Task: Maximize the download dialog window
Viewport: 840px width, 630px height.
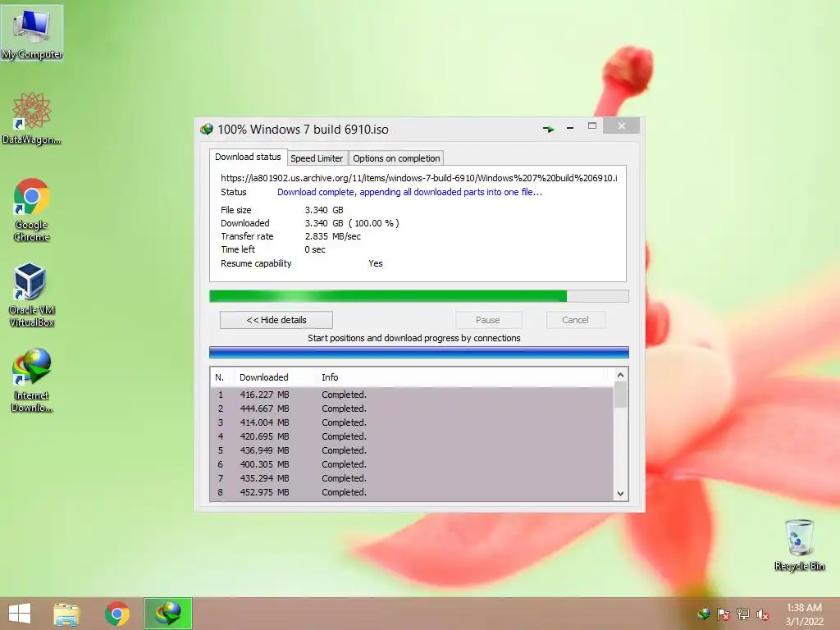Action: tap(592, 126)
